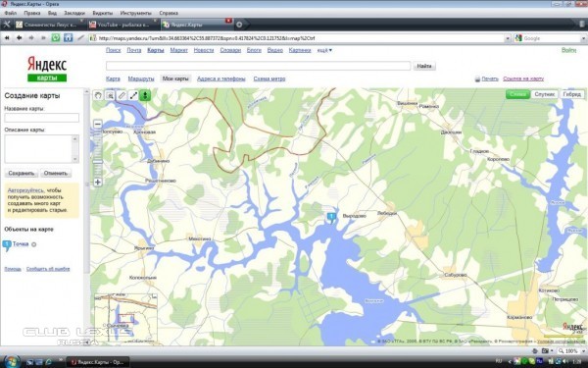This screenshot has height=368, width=588.
Task: Click the Сохранить button
Action: click(x=22, y=173)
